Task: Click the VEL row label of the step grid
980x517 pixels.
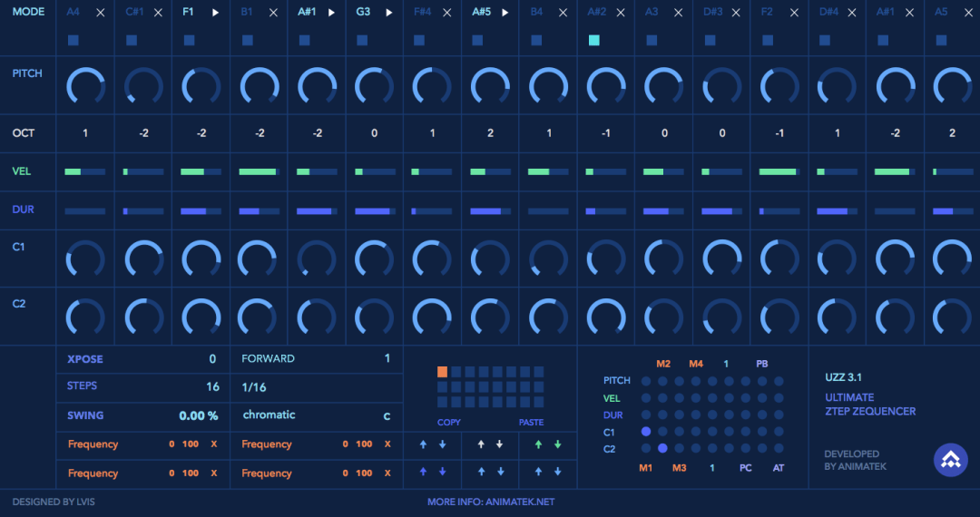Action: (x=21, y=171)
